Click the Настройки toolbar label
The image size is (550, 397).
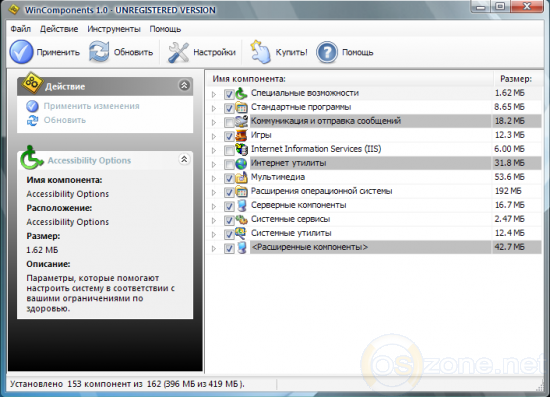(x=215, y=52)
